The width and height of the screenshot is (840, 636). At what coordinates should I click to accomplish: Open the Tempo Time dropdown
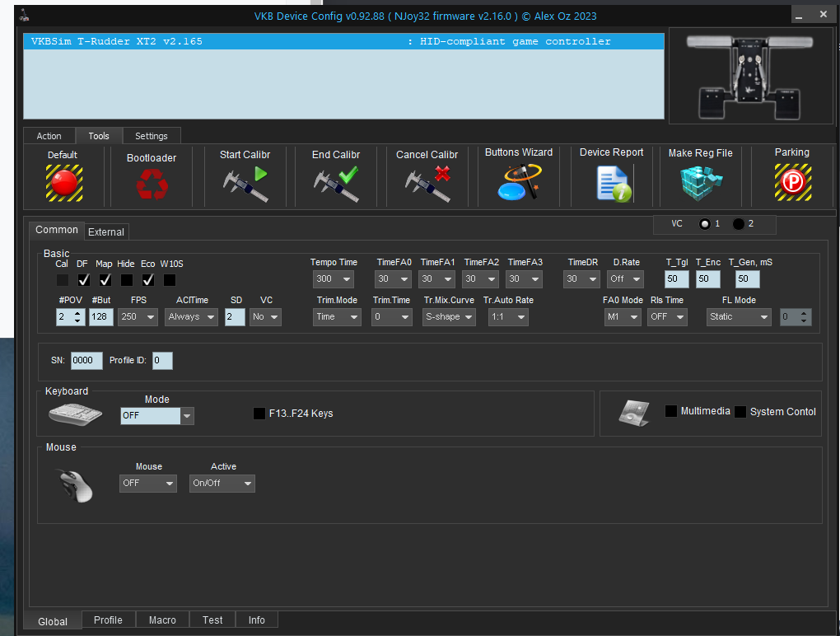pyautogui.click(x=334, y=279)
